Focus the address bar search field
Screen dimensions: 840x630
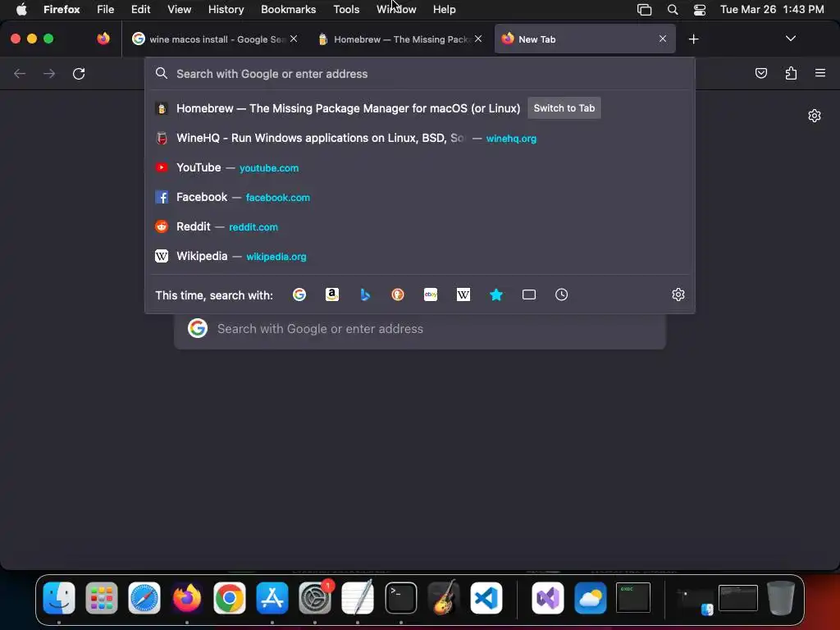pos(420,74)
